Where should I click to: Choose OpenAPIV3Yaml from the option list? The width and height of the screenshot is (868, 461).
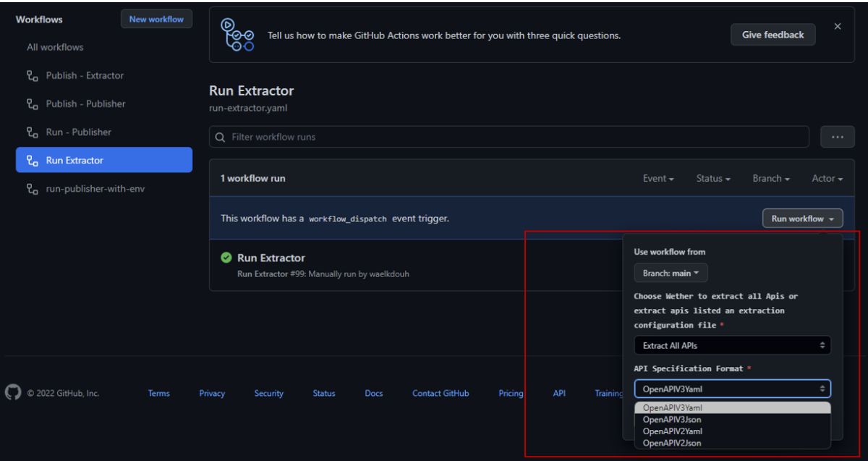tap(732, 407)
